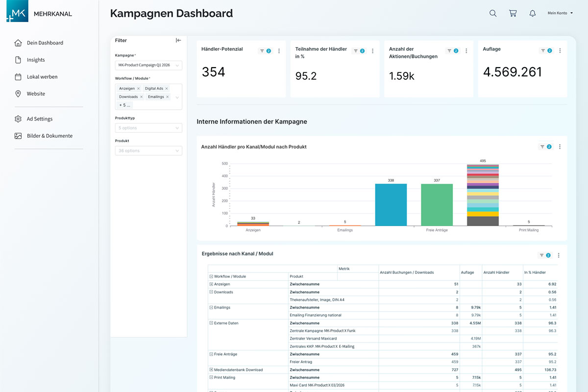
Task: Collapse the Filter panel with arrow icon
Action: pyautogui.click(x=178, y=41)
